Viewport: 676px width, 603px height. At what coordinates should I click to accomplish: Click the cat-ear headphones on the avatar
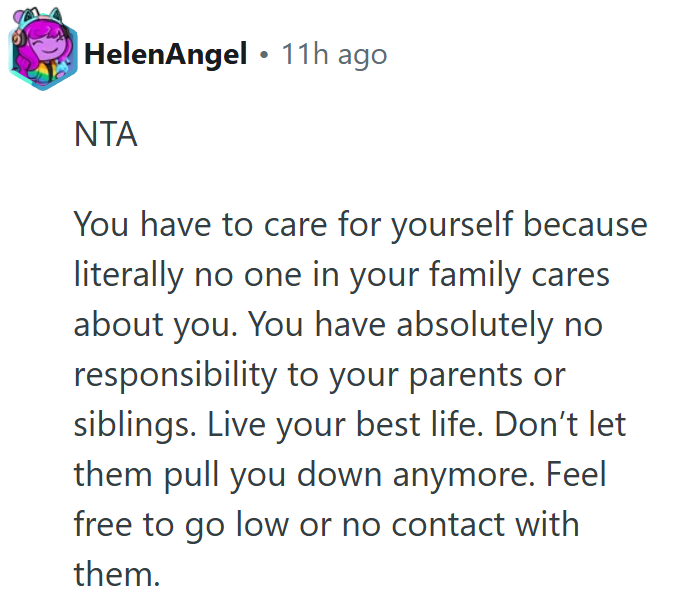point(41,19)
